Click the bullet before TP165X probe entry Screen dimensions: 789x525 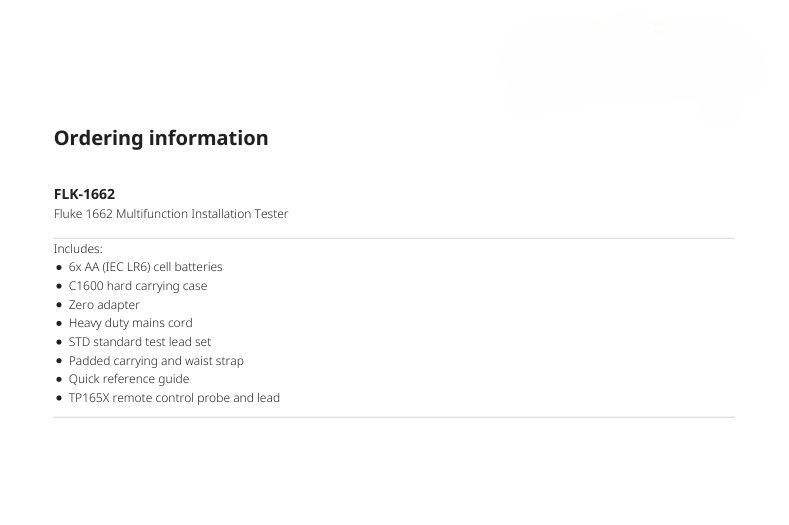(59, 398)
